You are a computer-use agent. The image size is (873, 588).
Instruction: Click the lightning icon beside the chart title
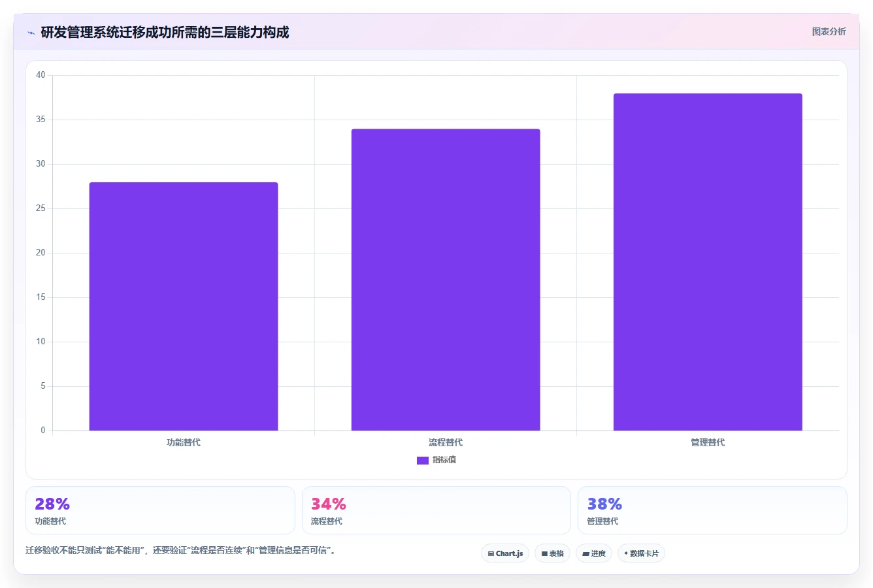31,33
